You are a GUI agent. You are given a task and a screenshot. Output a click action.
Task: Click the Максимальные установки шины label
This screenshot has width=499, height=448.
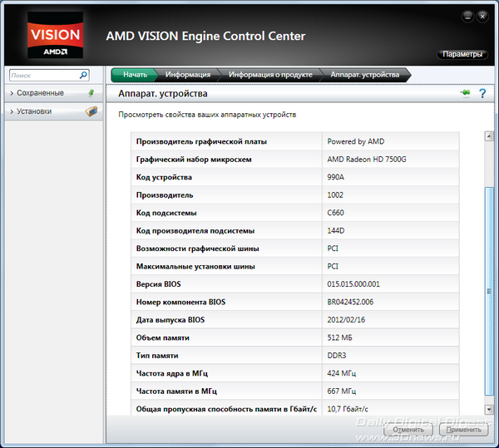click(195, 267)
